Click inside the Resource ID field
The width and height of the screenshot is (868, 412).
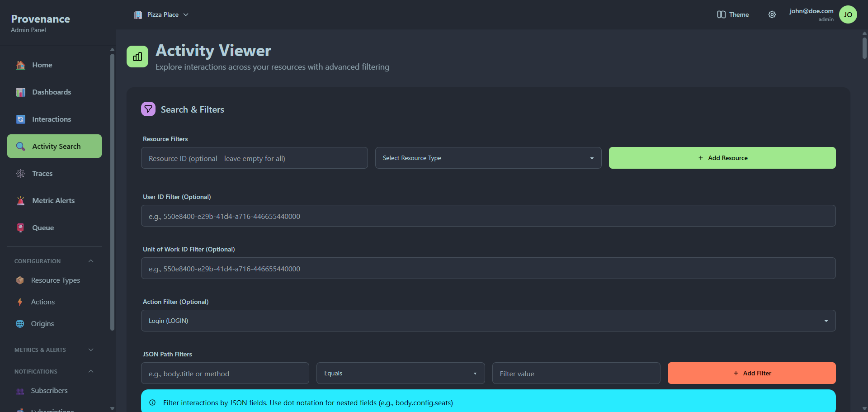pyautogui.click(x=254, y=158)
